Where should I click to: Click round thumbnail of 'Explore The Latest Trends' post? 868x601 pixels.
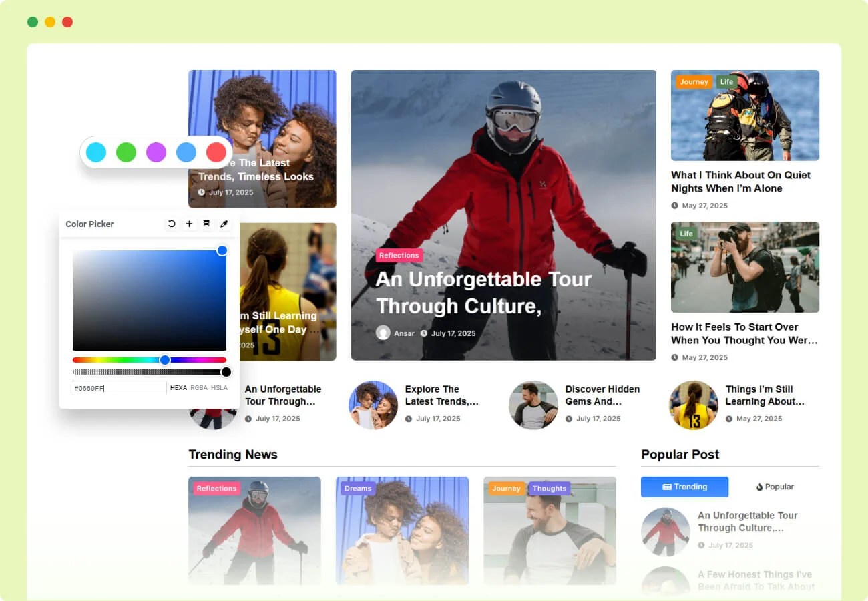click(x=373, y=405)
